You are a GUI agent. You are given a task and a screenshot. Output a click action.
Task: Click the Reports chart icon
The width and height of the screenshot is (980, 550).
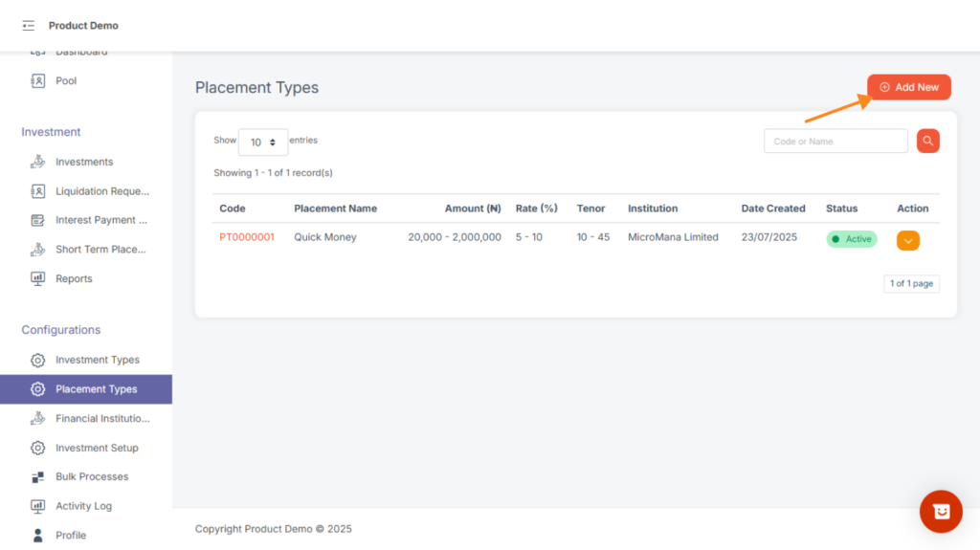pos(38,279)
